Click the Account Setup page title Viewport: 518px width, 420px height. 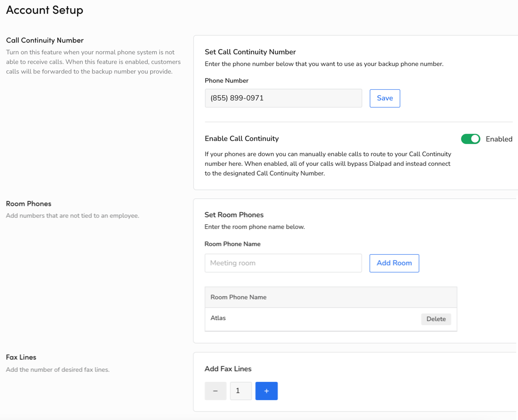(45, 10)
